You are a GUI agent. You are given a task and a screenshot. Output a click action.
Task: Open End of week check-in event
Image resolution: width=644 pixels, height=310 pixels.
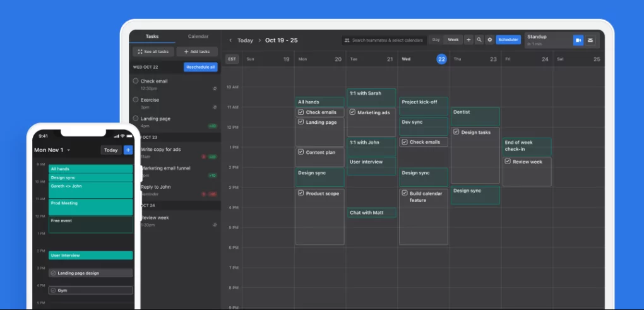[x=527, y=147]
